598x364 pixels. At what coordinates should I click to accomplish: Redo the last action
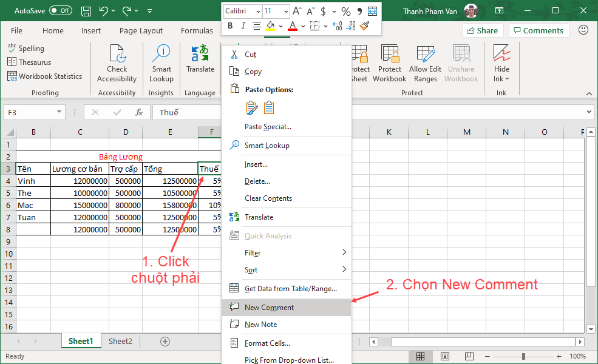tap(127, 11)
